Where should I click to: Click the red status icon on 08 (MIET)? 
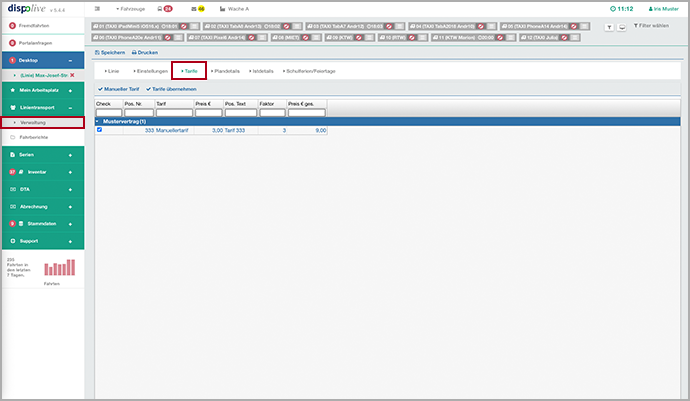tap(305, 37)
